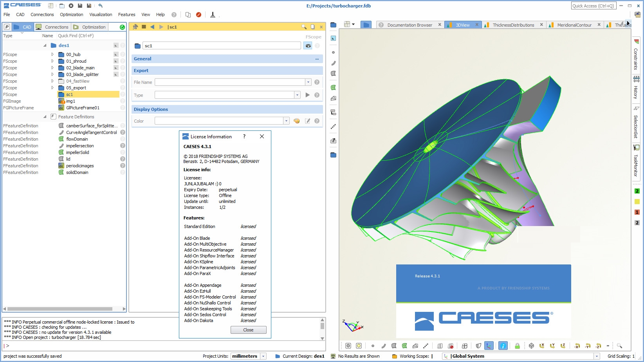The width and height of the screenshot is (644, 362).
Task: Go back with the blue left arrow in editor
Action: click(x=152, y=27)
